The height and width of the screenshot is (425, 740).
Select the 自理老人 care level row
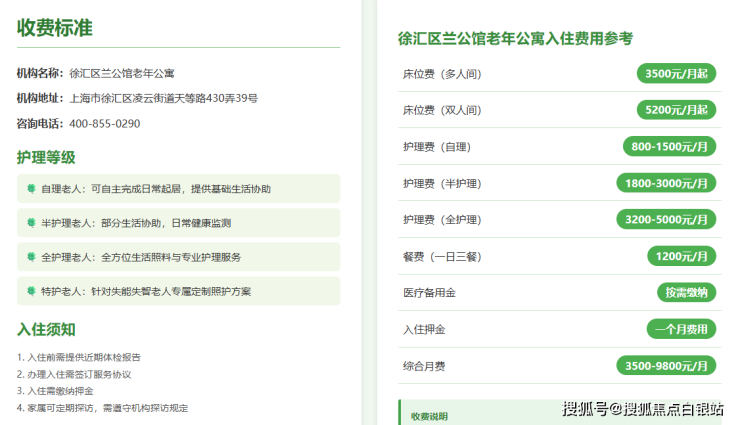178,189
